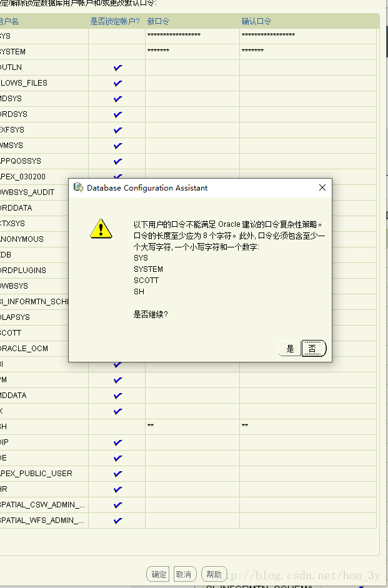388x588 pixels.
Task: Toggle lock checkmark for MDSYS account
Action: tap(117, 99)
